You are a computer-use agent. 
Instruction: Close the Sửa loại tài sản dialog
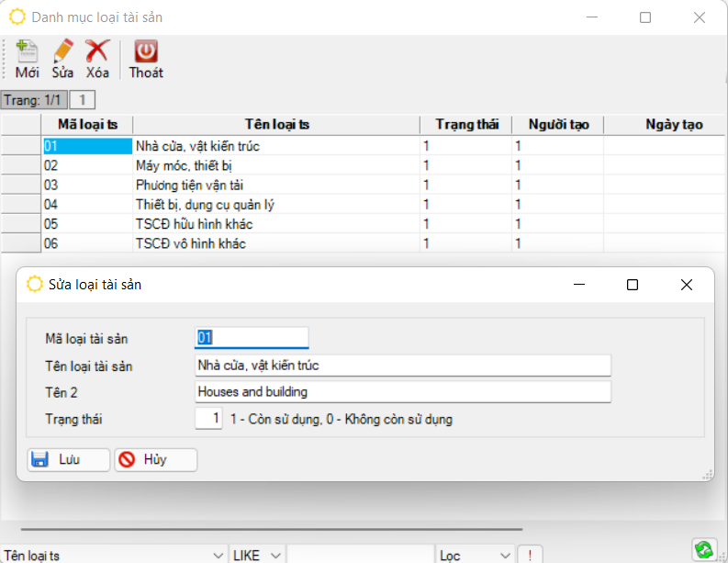(x=686, y=285)
